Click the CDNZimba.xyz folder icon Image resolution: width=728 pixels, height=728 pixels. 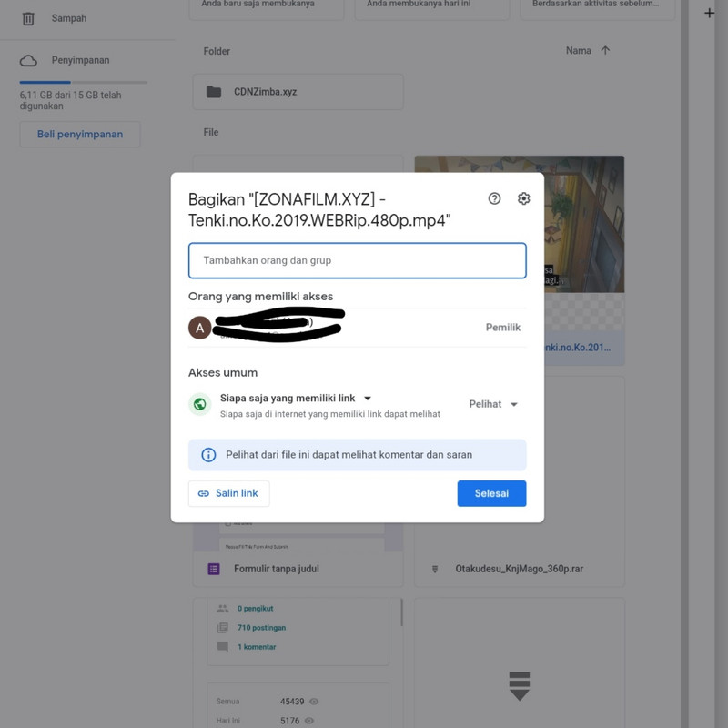pyautogui.click(x=214, y=92)
